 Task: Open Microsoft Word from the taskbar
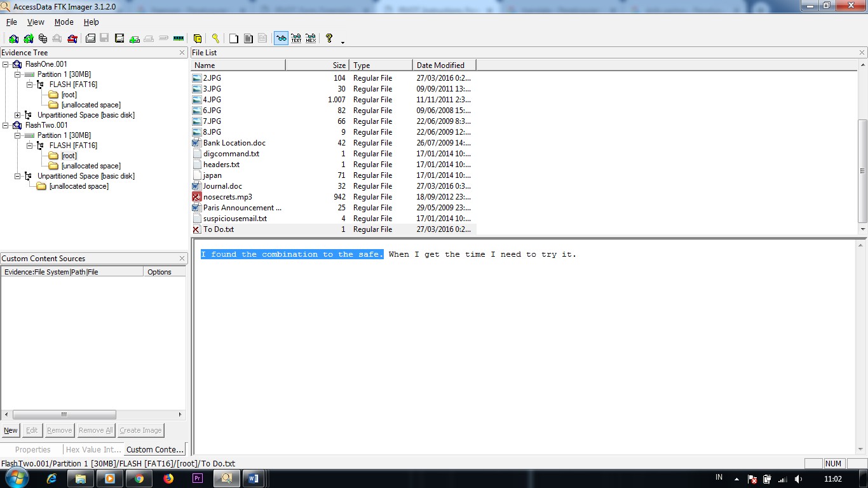(253, 478)
